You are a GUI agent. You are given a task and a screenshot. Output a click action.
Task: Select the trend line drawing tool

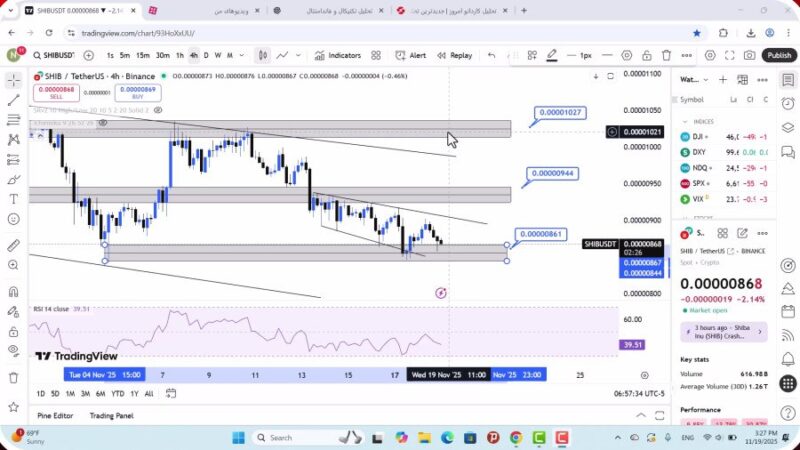coord(13,100)
